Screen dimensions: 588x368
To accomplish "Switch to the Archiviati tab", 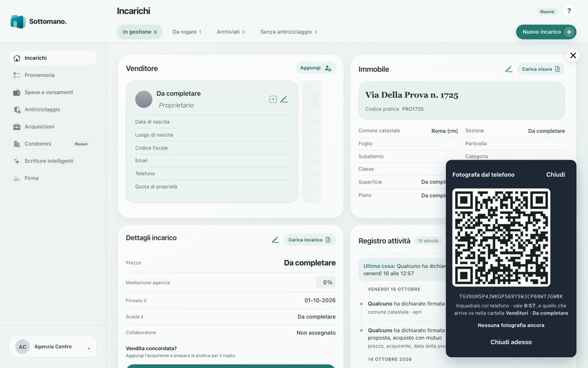I will click(231, 32).
